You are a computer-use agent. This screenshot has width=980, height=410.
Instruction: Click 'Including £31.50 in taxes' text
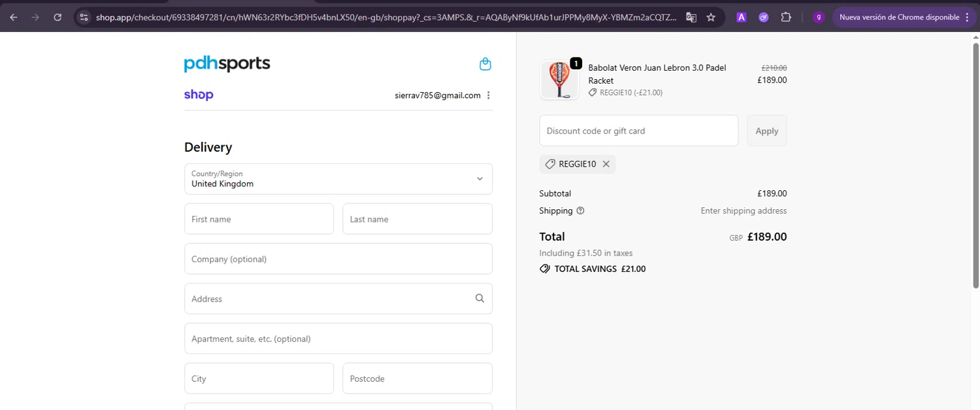pos(586,253)
